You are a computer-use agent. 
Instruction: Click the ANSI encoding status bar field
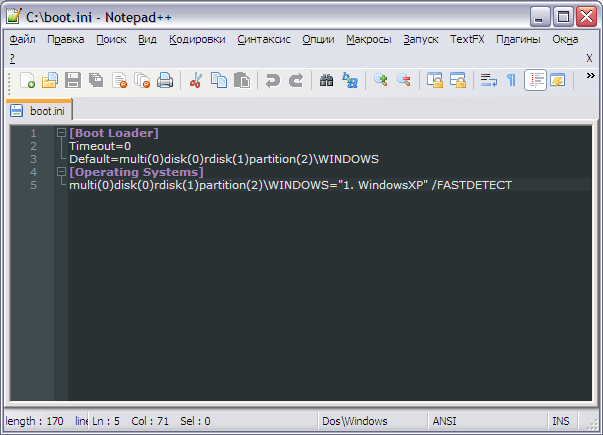487,421
